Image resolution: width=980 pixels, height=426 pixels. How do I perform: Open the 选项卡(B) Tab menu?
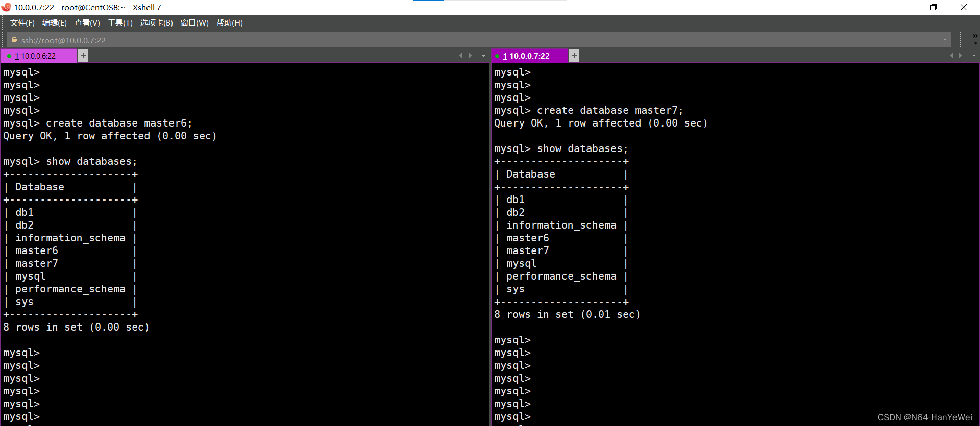(156, 23)
